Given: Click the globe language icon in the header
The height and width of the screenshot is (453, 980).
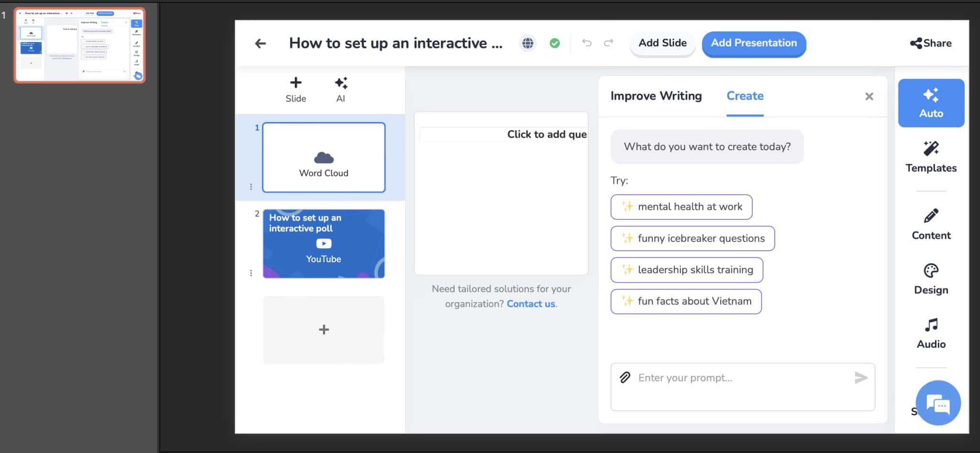Looking at the screenshot, I should coord(528,43).
